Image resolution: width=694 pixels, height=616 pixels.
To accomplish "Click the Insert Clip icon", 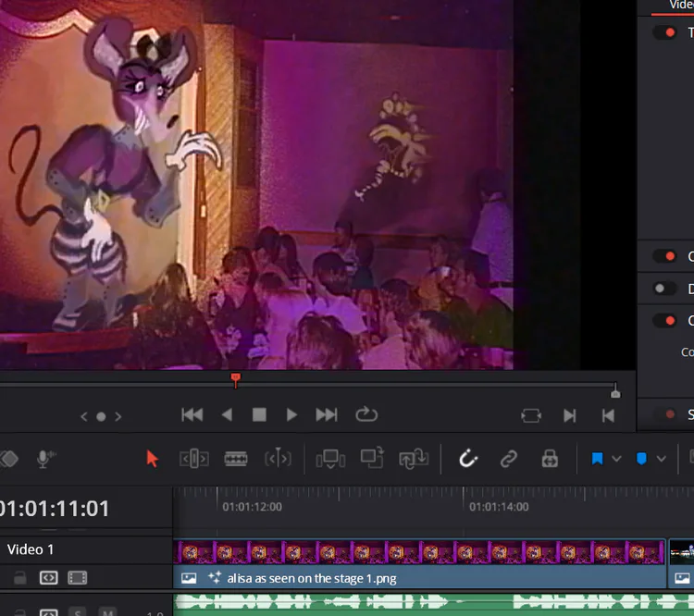I will click(330, 459).
